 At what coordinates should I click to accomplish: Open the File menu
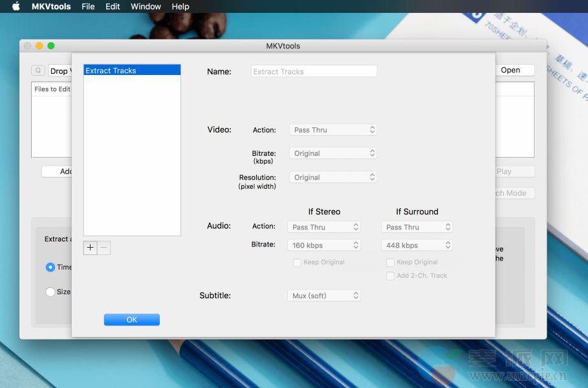click(88, 6)
